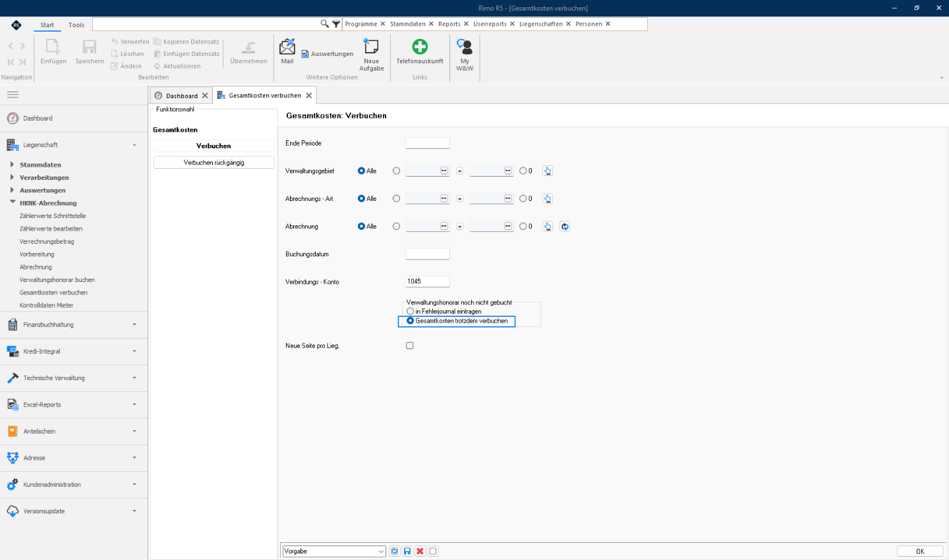Click the selection hand icon for Verwaltungsgebiet
Image resolution: width=949 pixels, height=560 pixels.
coord(548,171)
